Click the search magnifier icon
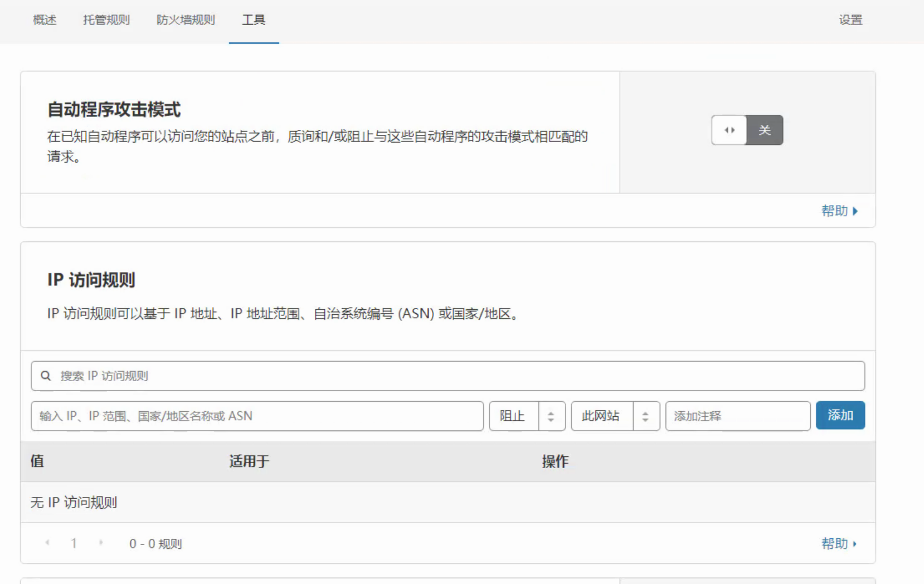Viewport: 924px width, 584px height. coord(46,376)
